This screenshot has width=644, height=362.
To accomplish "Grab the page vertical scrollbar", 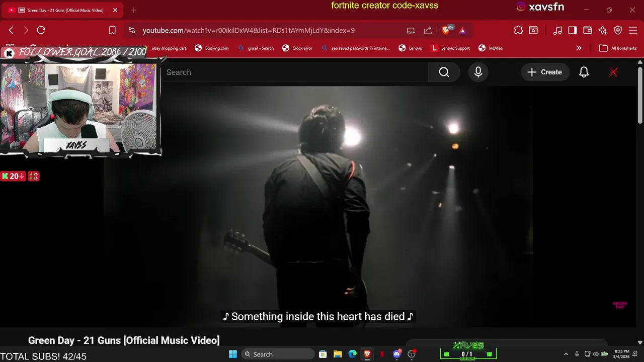I will tap(640, 96).
